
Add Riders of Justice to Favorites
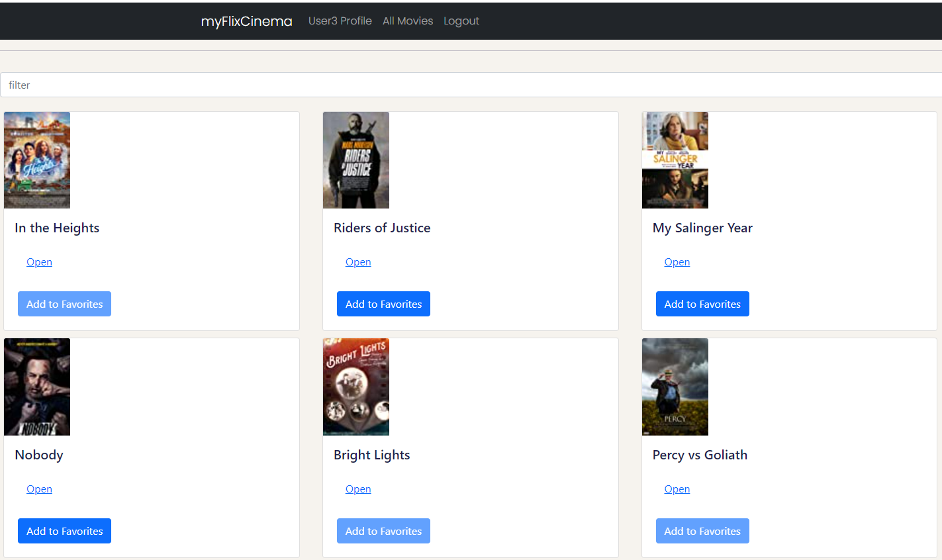click(383, 303)
